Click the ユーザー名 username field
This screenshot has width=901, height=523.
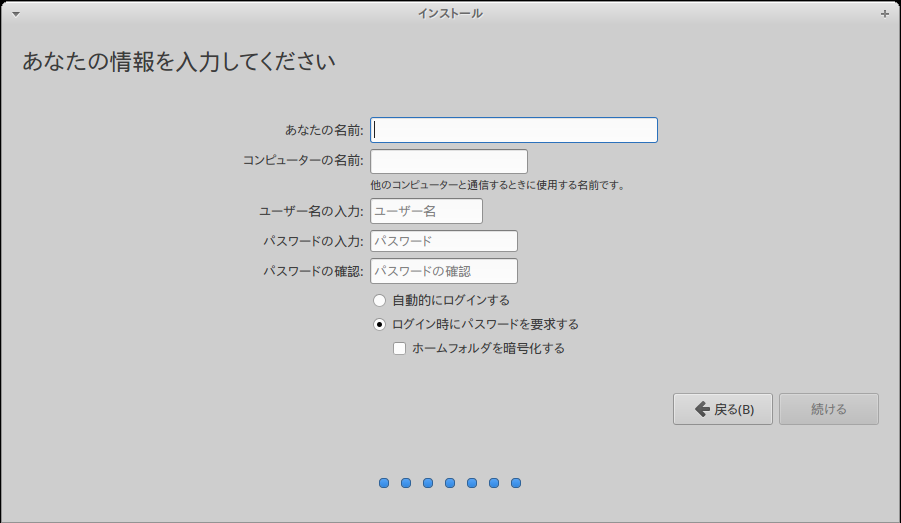pyautogui.click(x=426, y=211)
